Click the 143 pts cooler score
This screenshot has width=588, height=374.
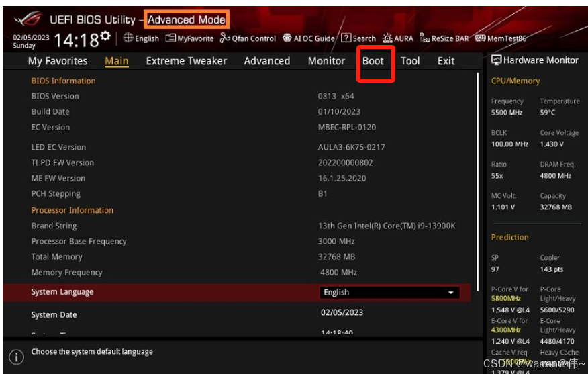(x=552, y=269)
